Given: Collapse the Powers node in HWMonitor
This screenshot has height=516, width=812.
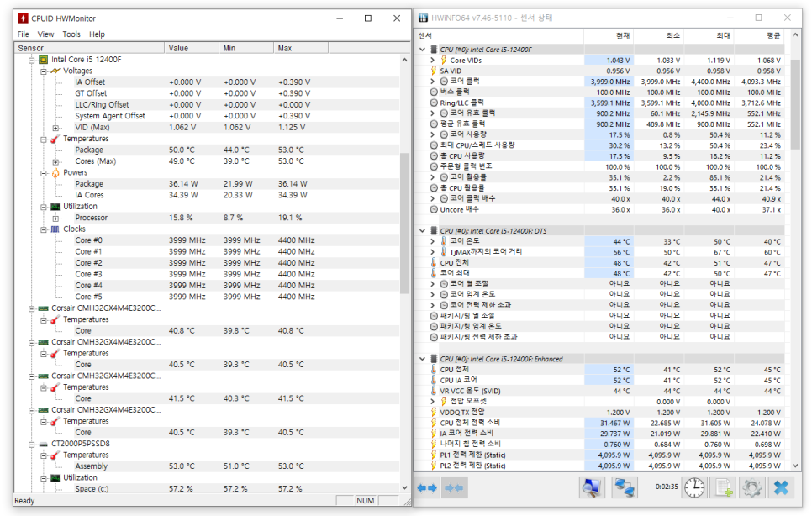Looking at the screenshot, I should tap(44, 173).
